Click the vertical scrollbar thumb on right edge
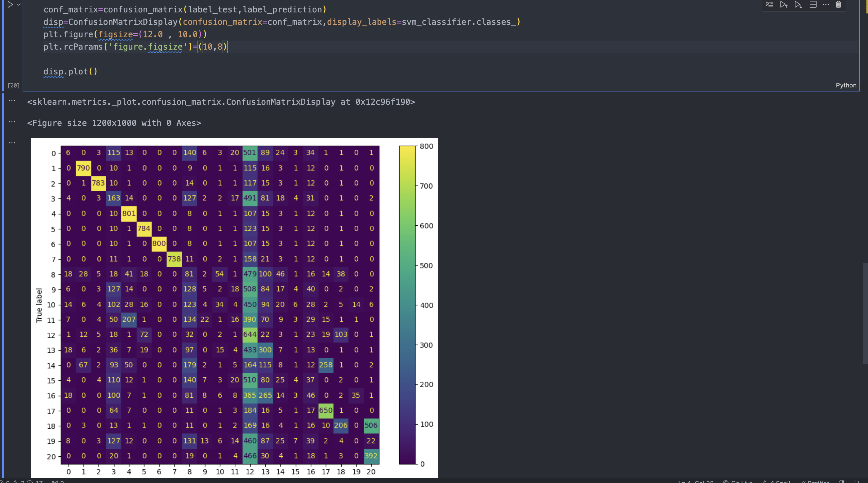Screen dimensions: 868x483 (x=865, y=313)
